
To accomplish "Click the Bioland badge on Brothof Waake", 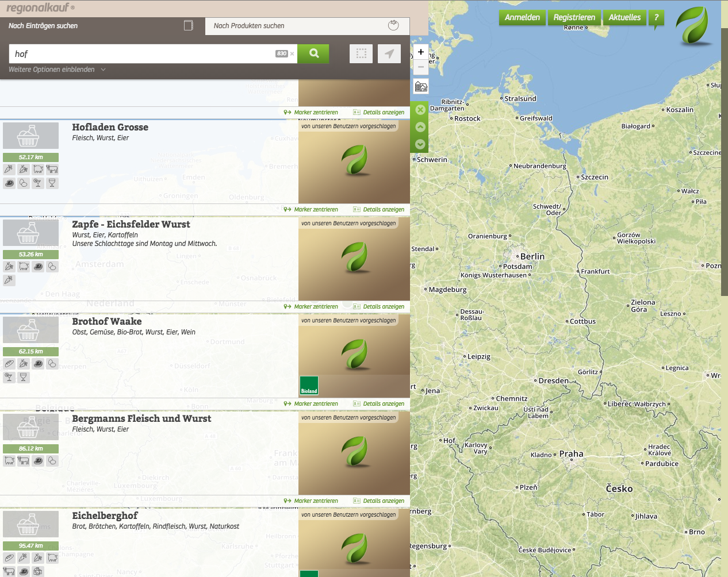I will pyautogui.click(x=309, y=386).
